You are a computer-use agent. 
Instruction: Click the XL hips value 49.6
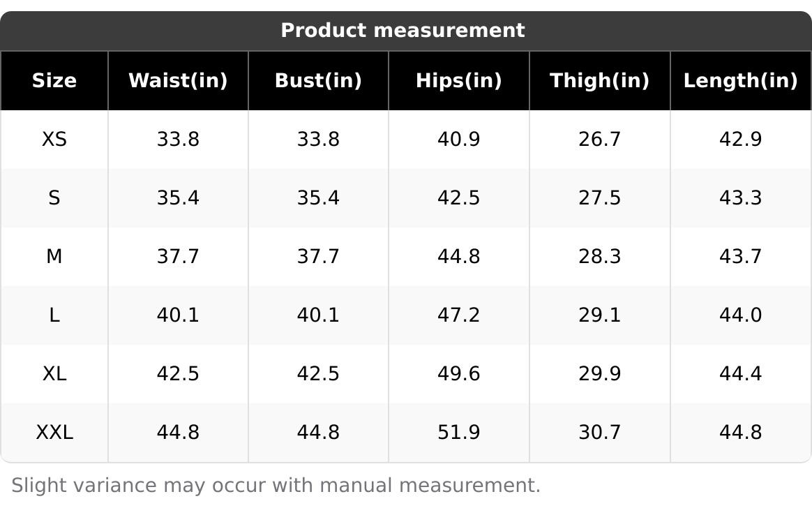pyautogui.click(x=458, y=374)
